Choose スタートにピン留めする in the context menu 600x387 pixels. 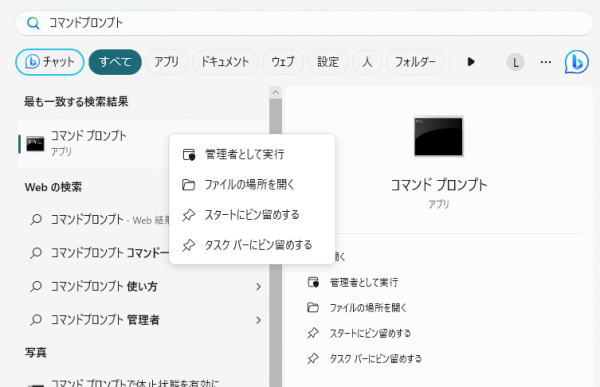(x=252, y=215)
